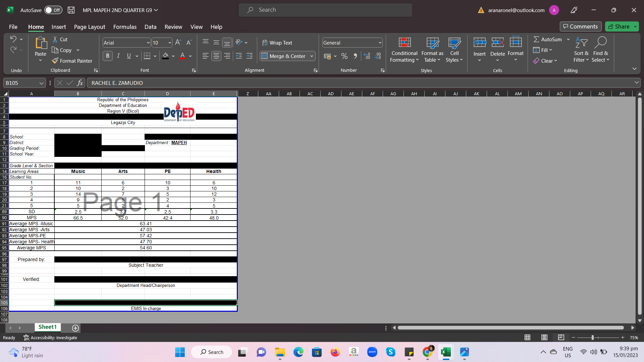644x362 pixels.
Task: Click the Decrease Indent icon
Action: pyautogui.click(x=239, y=56)
